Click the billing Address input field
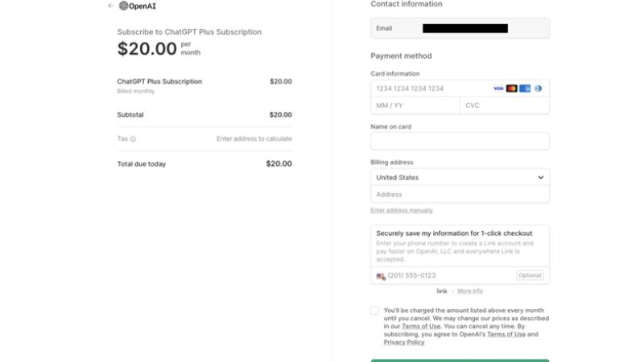Viewport: 644px width, 362px height. [460, 195]
